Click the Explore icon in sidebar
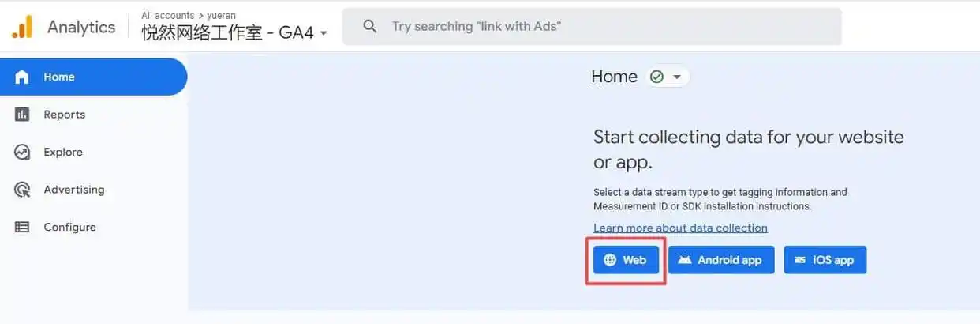The height and width of the screenshot is (324, 980). [22, 152]
